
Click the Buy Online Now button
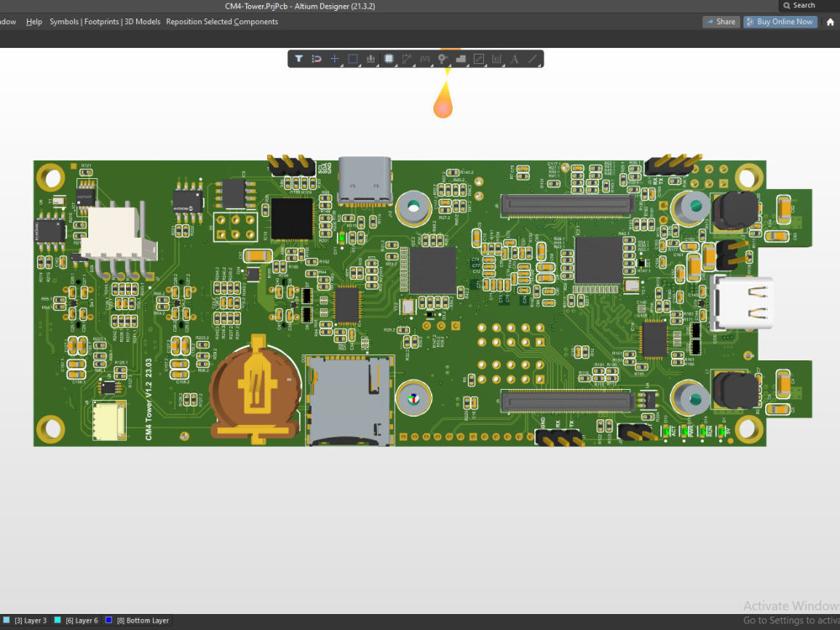tap(780, 22)
